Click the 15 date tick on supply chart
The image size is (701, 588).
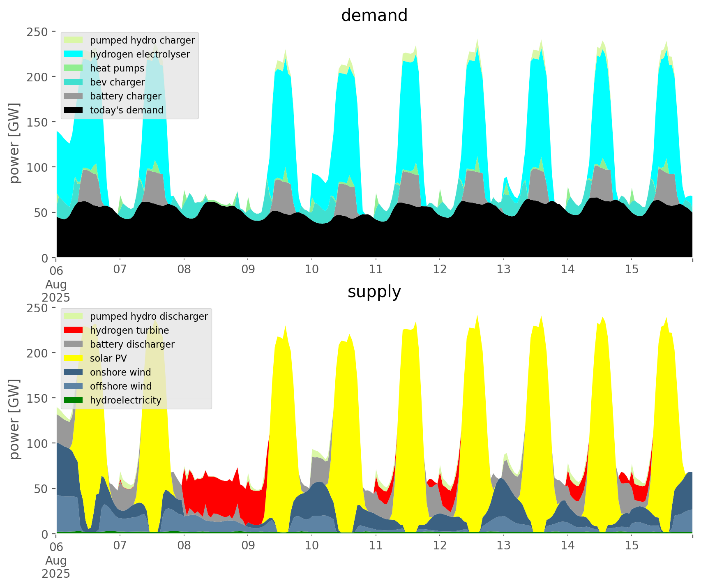click(632, 546)
